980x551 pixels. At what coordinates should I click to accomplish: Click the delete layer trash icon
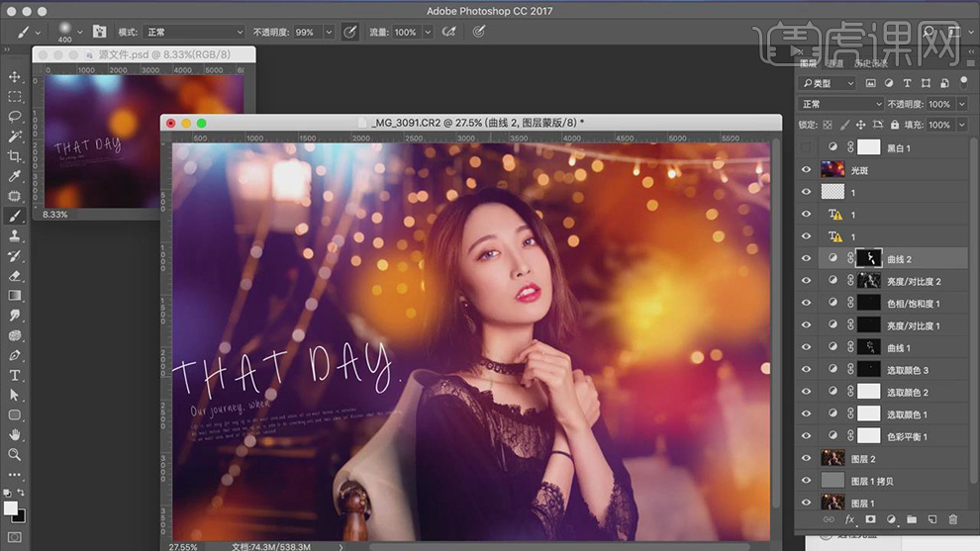[x=952, y=519]
